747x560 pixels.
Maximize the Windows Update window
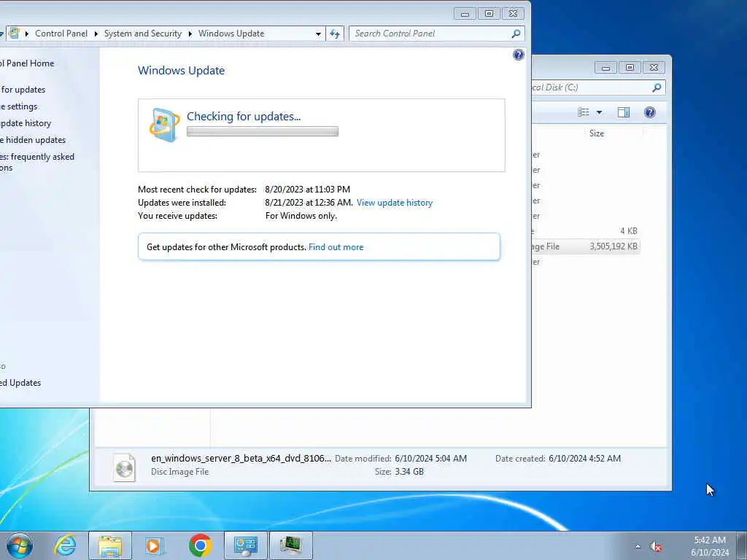point(489,14)
